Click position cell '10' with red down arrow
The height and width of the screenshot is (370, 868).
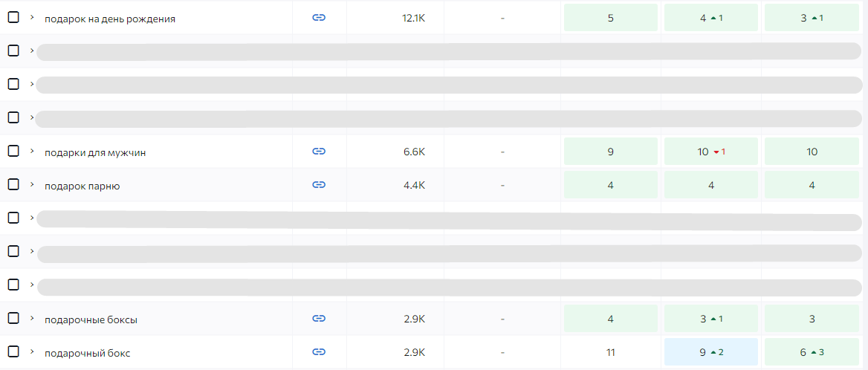tap(710, 152)
